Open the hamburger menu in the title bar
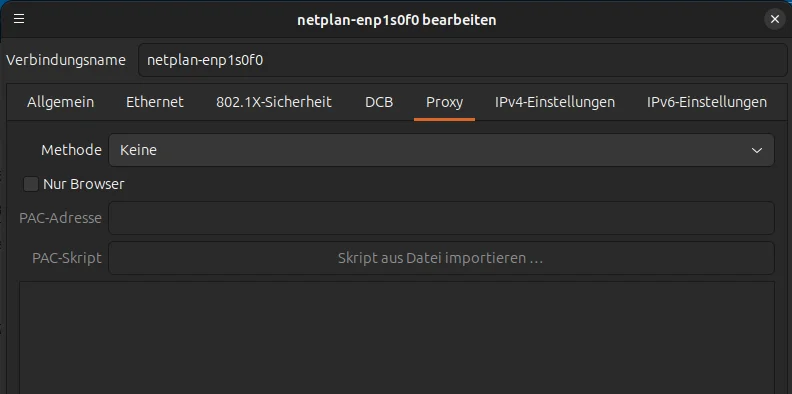Viewport: 792px width, 394px height. 19,19
